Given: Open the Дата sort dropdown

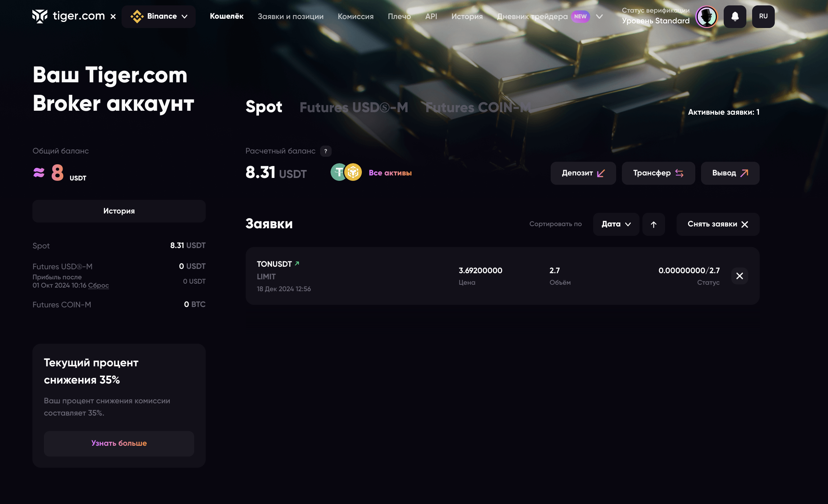Looking at the screenshot, I should [616, 224].
